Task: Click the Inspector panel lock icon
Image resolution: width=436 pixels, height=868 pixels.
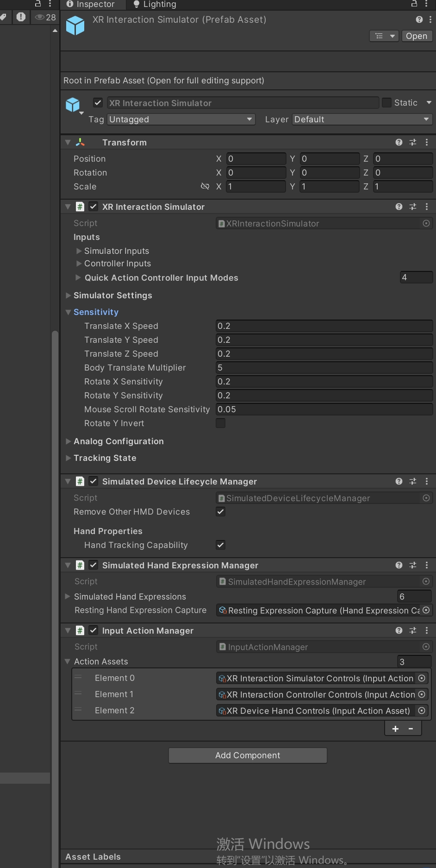Action: point(414,4)
